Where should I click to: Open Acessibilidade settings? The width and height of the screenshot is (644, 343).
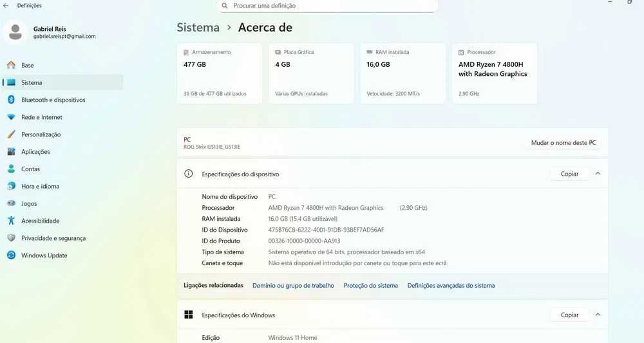(62, 221)
